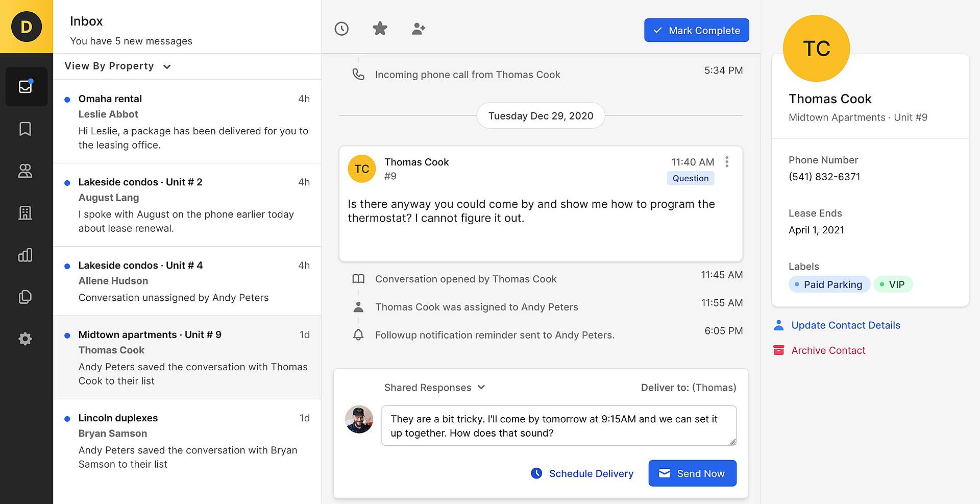Click the responder profile photo beside reply box
Screen dimensions: 980x504
click(x=359, y=420)
